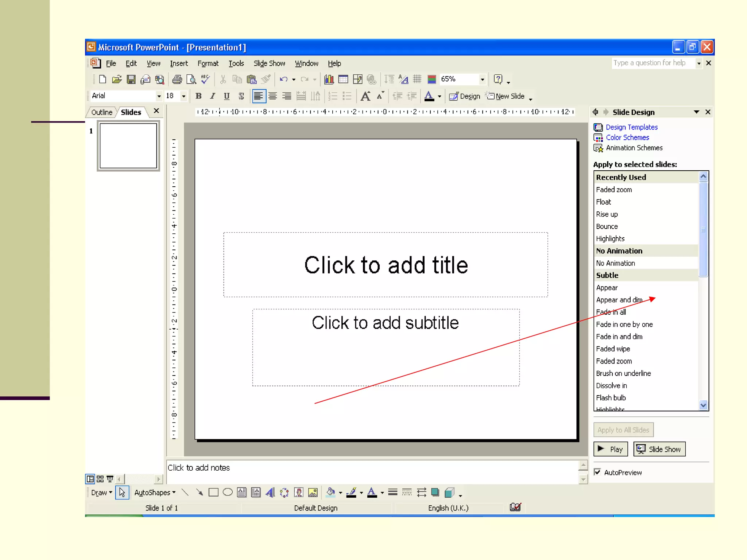
Task: Click the Increase Font Size icon
Action: [365, 96]
